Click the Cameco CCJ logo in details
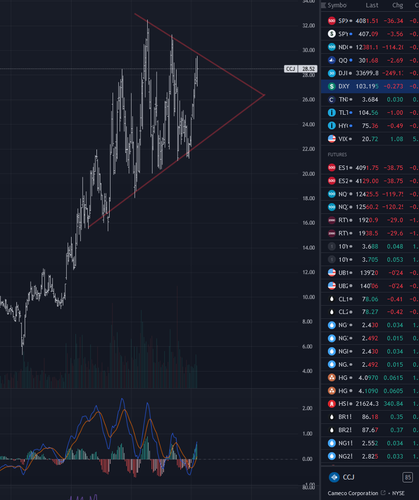Image resolution: width=419 pixels, height=500 pixels. [334, 477]
